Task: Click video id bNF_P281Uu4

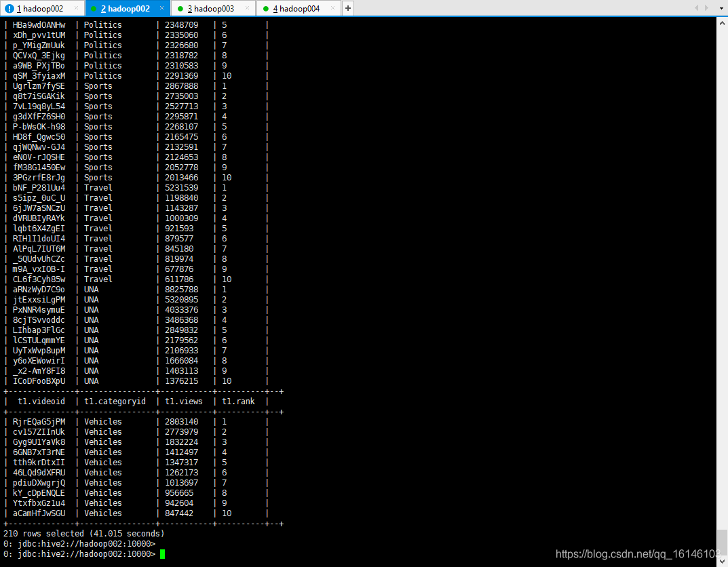Action: click(39, 188)
